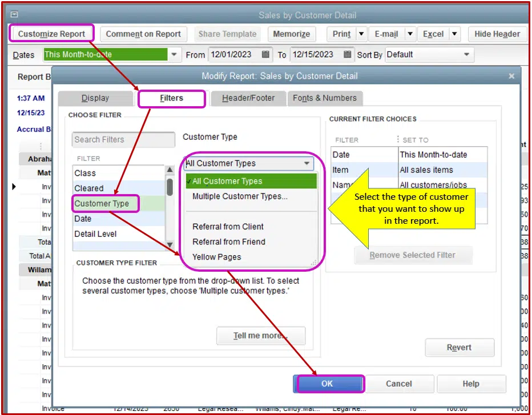This screenshot has width=532, height=415.
Task: Click This Month-to-date in Set To column
Action: pyautogui.click(x=433, y=155)
